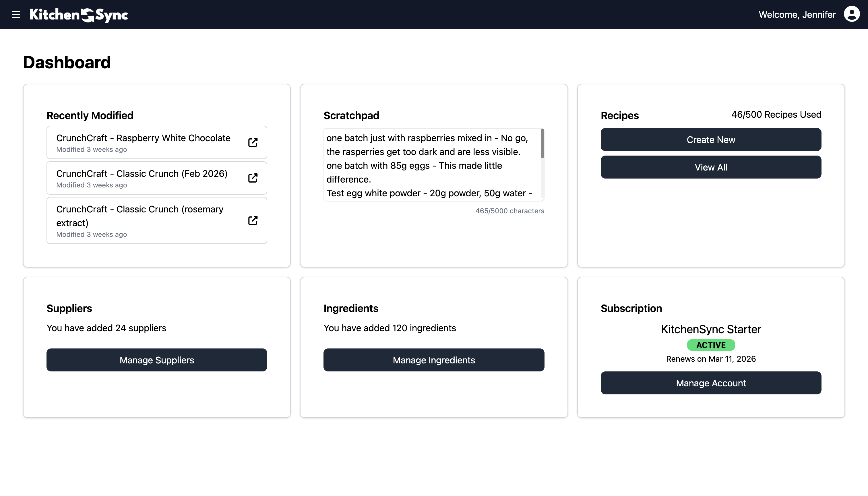The image size is (868, 496).
Task: Click the ACTIVE subscription status badge
Action: tap(711, 345)
